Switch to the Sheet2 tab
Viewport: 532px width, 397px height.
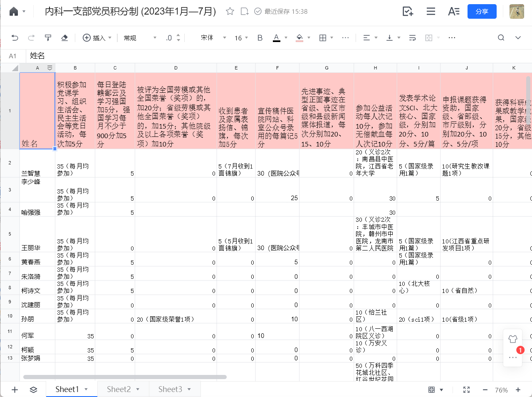[119, 389]
